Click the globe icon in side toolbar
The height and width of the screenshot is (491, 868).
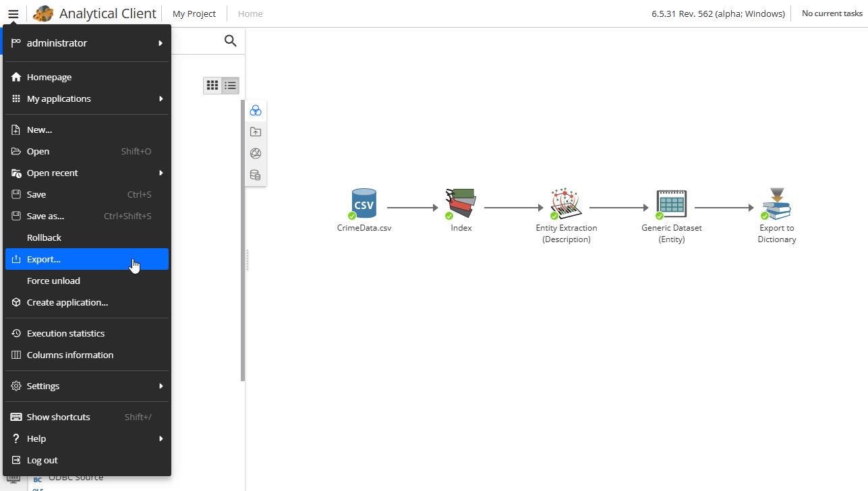coord(256,154)
